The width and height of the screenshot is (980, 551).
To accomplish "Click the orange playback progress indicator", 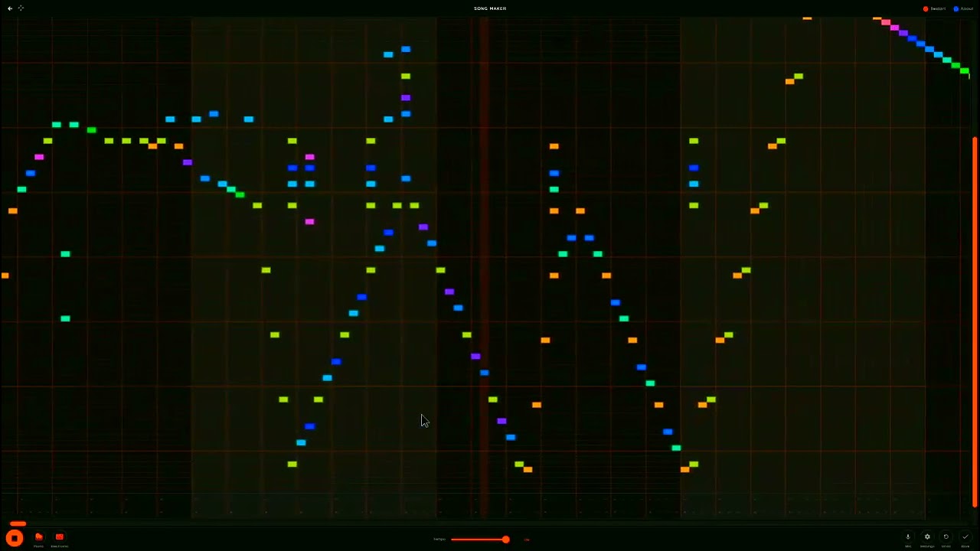I will click(18, 524).
